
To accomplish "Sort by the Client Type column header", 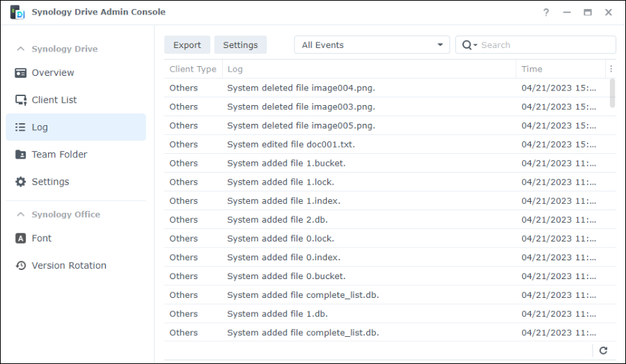I will (193, 69).
